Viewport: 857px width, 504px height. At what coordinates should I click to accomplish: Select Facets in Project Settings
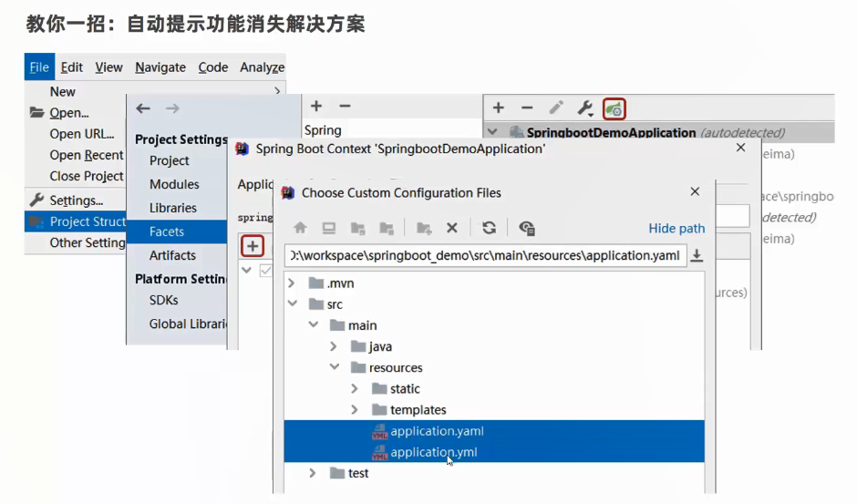pos(177,231)
